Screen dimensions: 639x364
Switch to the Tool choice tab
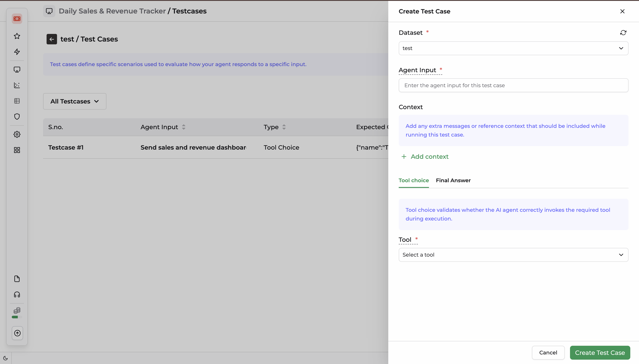click(x=414, y=180)
